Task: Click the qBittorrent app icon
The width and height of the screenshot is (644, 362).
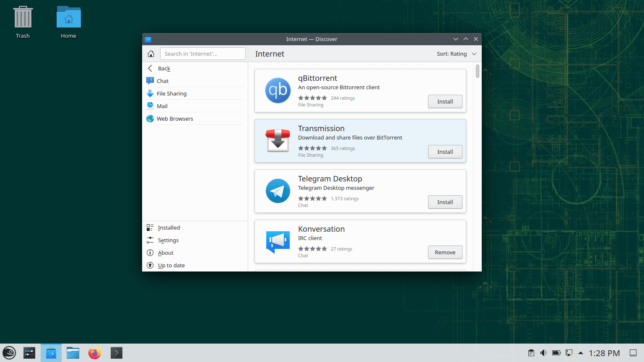Action: click(x=278, y=90)
